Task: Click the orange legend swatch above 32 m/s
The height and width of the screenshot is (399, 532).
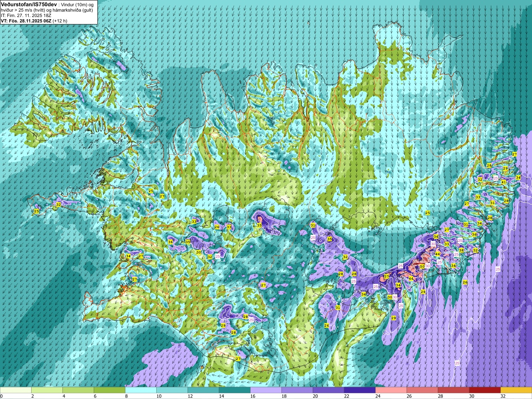Action: tap(516, 390)
